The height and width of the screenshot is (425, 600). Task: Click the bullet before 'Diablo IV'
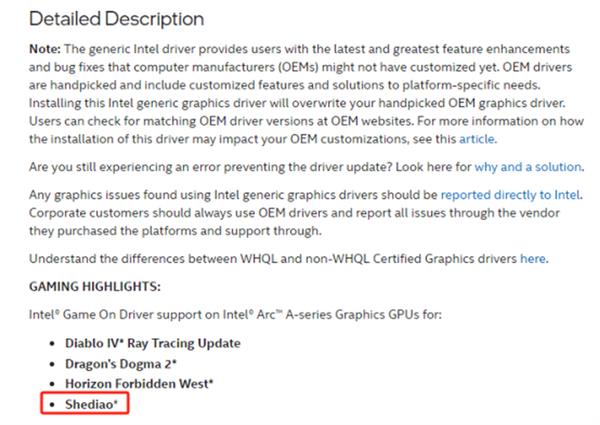52,343
